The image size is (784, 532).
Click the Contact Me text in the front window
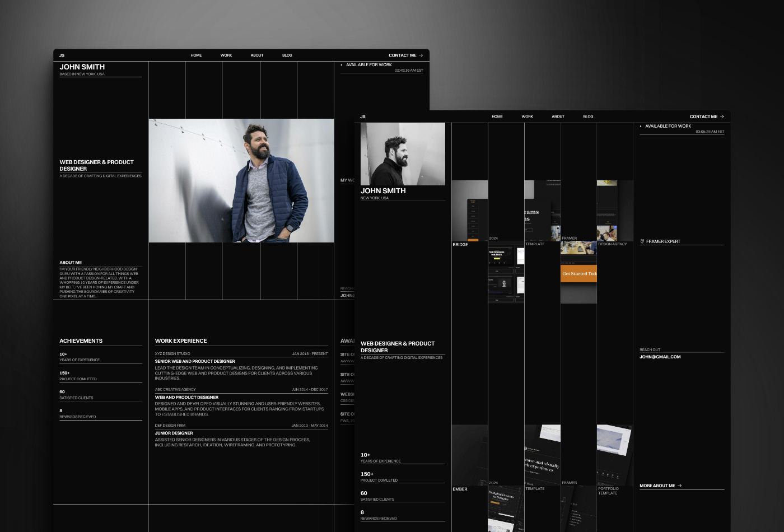(x=703, y=116)
